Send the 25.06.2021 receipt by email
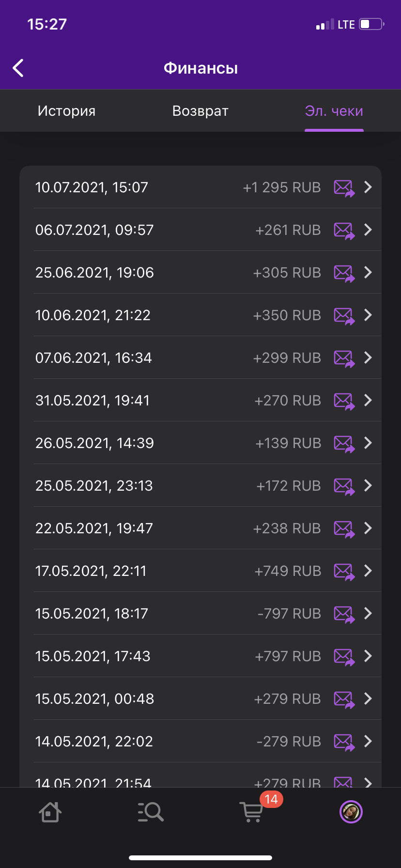The height and width of the screenshot is (868, 401). click(344, 273)
